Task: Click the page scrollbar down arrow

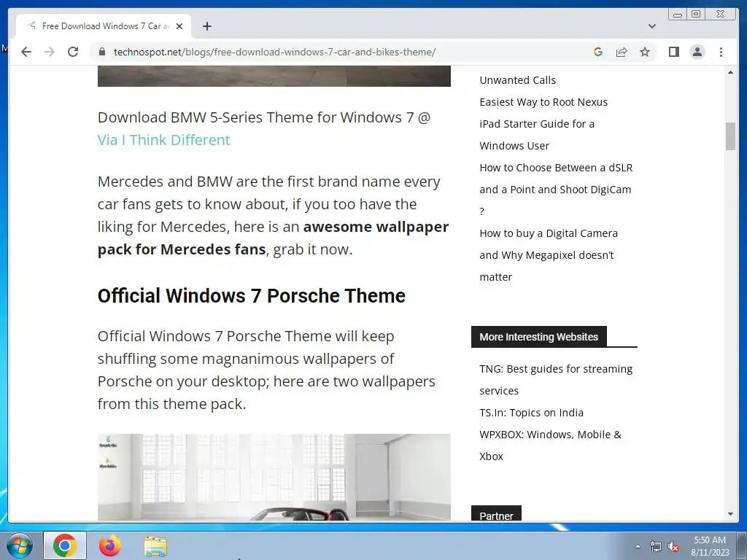Action: [730, 514]
